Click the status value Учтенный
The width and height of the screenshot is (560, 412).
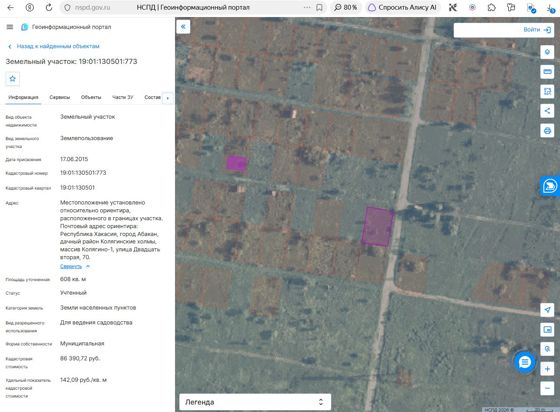(73, 293)
